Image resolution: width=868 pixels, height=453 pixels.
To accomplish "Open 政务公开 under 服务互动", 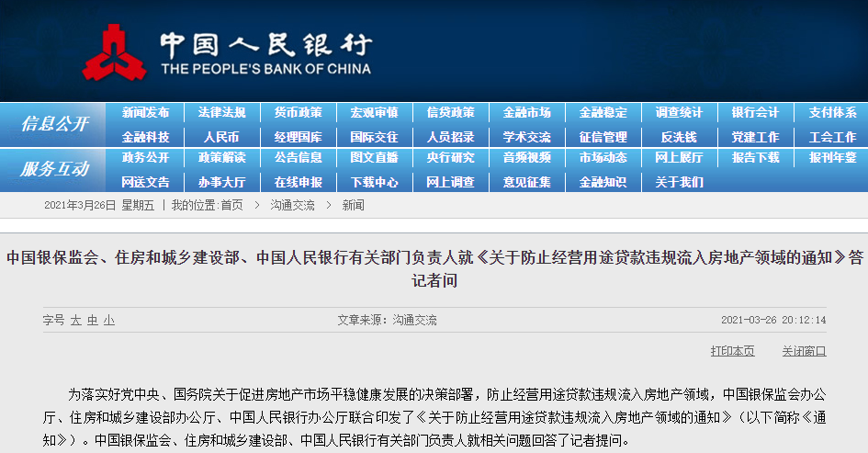I will (x=145, y=158).
